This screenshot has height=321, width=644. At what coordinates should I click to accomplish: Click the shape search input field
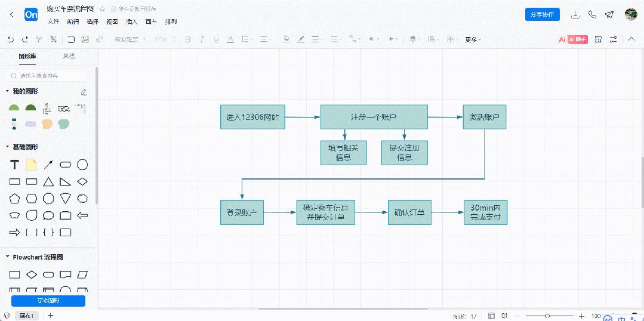tap(48, 76)
